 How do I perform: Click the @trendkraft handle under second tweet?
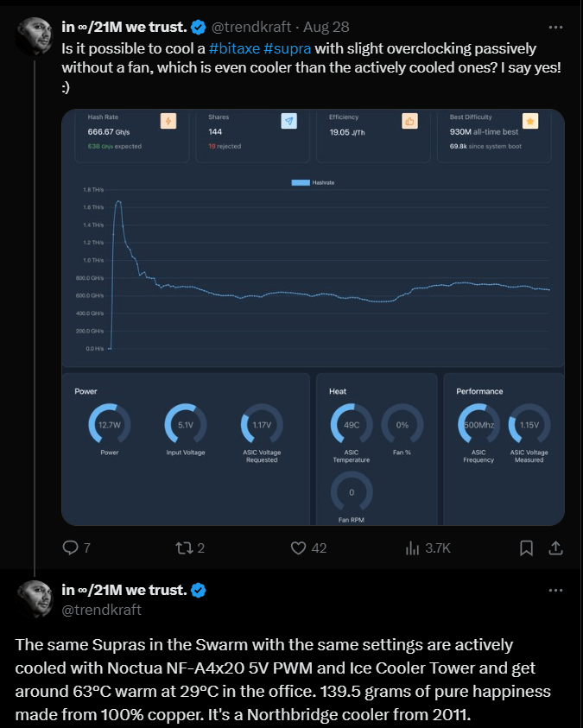[x=101, y=610]
